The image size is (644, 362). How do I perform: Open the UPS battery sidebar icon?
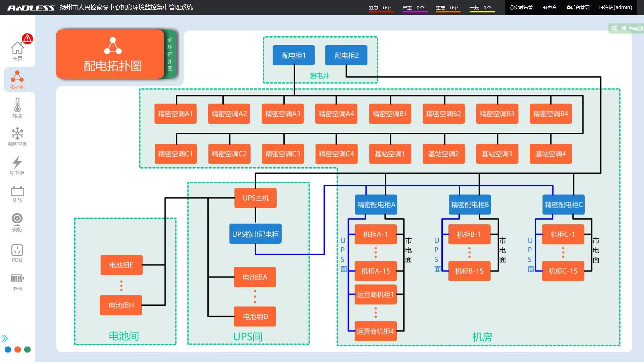[17, 194]
